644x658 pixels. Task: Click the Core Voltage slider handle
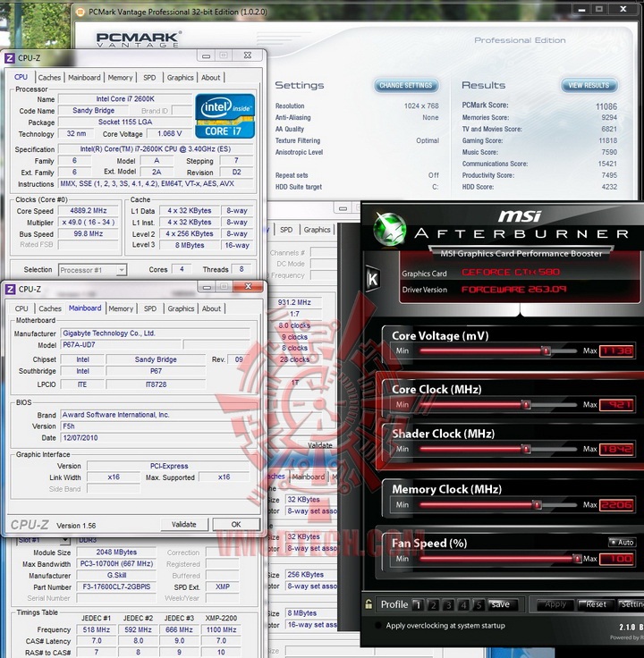pyautogui.click(x=546, y=350)
